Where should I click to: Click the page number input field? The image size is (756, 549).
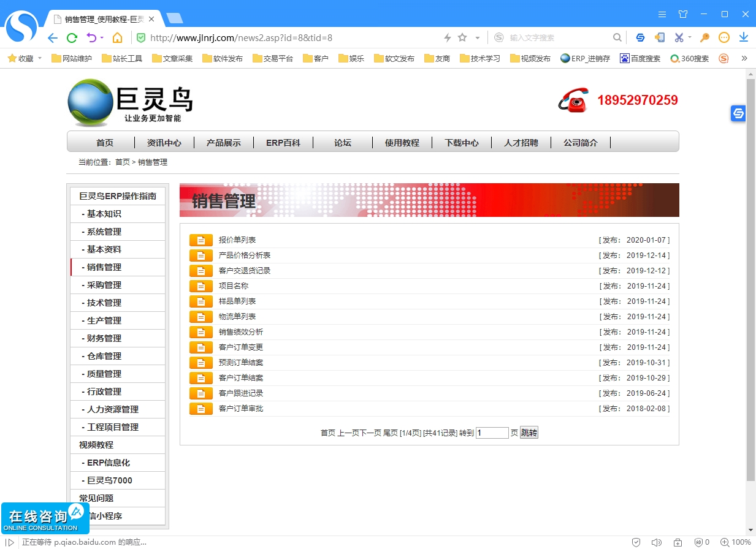pyautogui.click(x=492, y=433)
